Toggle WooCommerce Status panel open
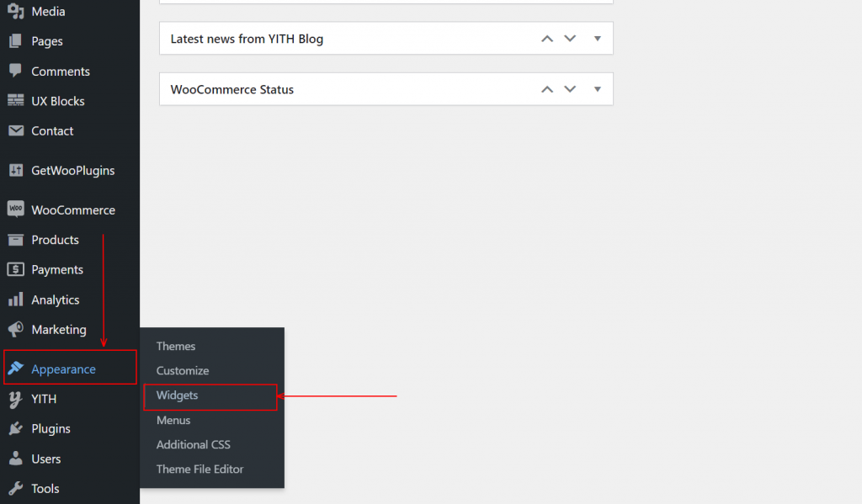This screenshot has width=862, height=504. (x=598, y=89)
